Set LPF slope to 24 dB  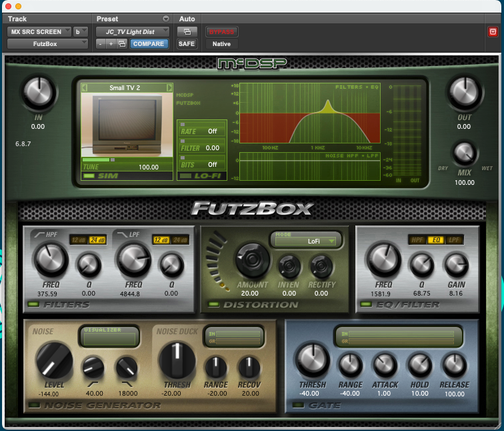coord(180,240)
